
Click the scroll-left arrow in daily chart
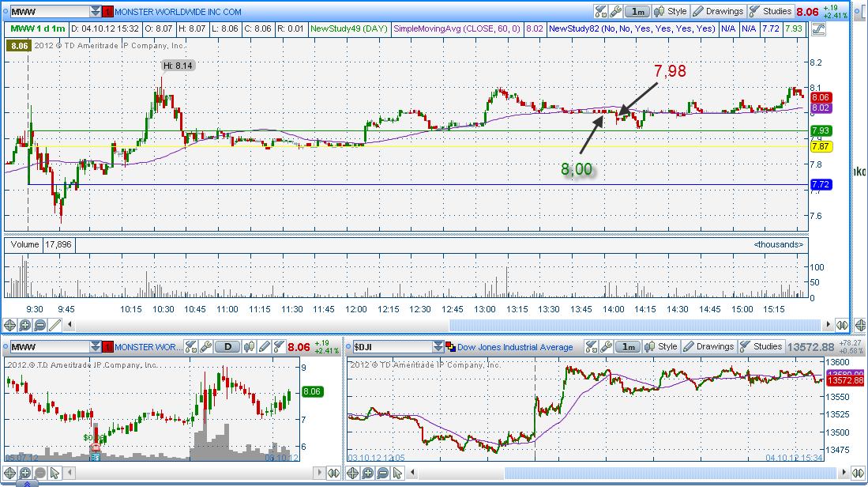tap(70, 473)
